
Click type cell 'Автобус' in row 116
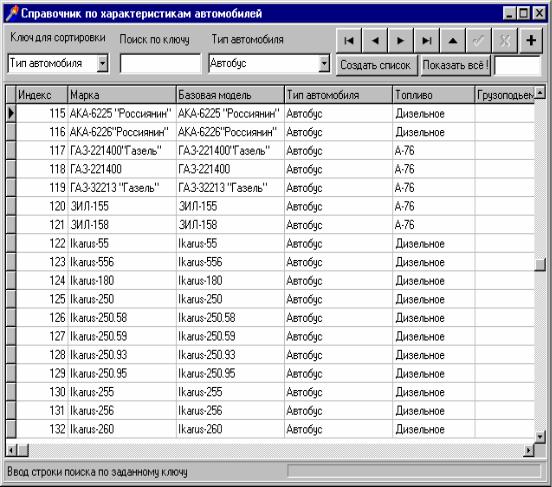point(338,132)
